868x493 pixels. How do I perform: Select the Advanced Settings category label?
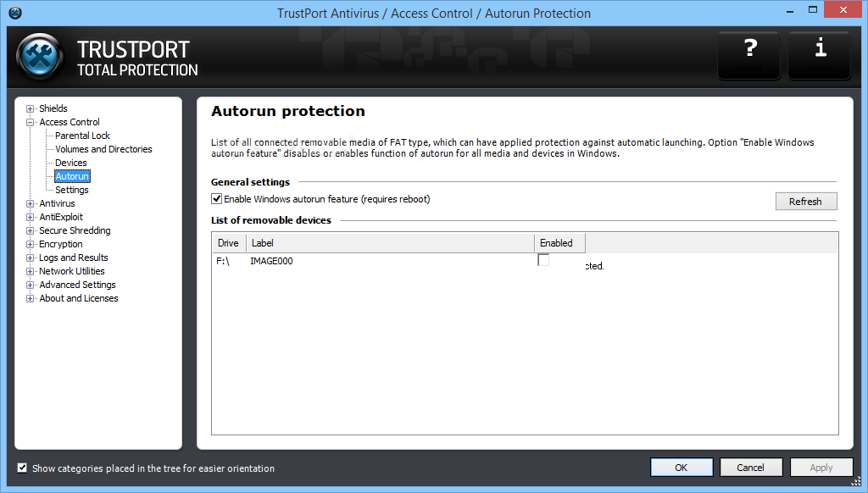[77, 285]
